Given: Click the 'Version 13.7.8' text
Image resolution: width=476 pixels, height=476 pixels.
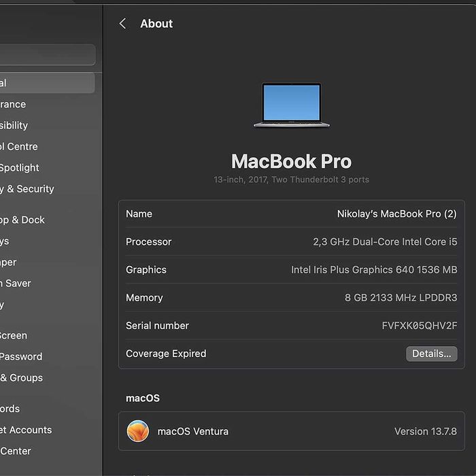Looking at the screenshot, I should pyautogui.click(x=425, y=431).
